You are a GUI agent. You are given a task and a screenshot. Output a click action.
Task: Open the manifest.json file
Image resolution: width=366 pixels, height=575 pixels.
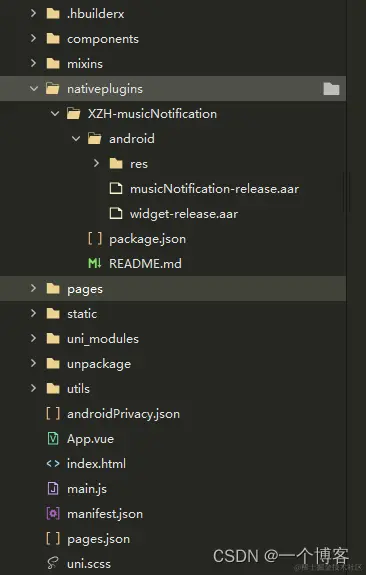[105, 514]
